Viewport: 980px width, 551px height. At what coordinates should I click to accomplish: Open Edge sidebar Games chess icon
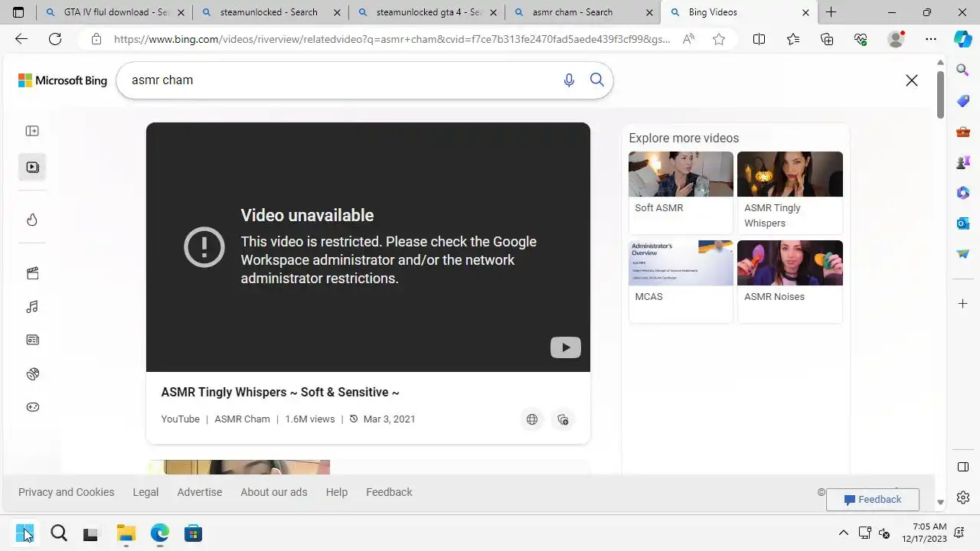click(963, 162)
